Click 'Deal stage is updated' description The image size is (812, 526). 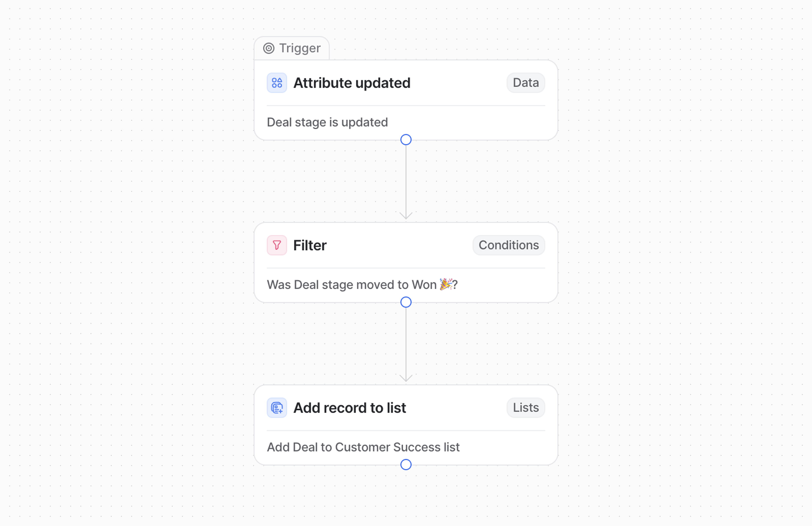(327, 122)
